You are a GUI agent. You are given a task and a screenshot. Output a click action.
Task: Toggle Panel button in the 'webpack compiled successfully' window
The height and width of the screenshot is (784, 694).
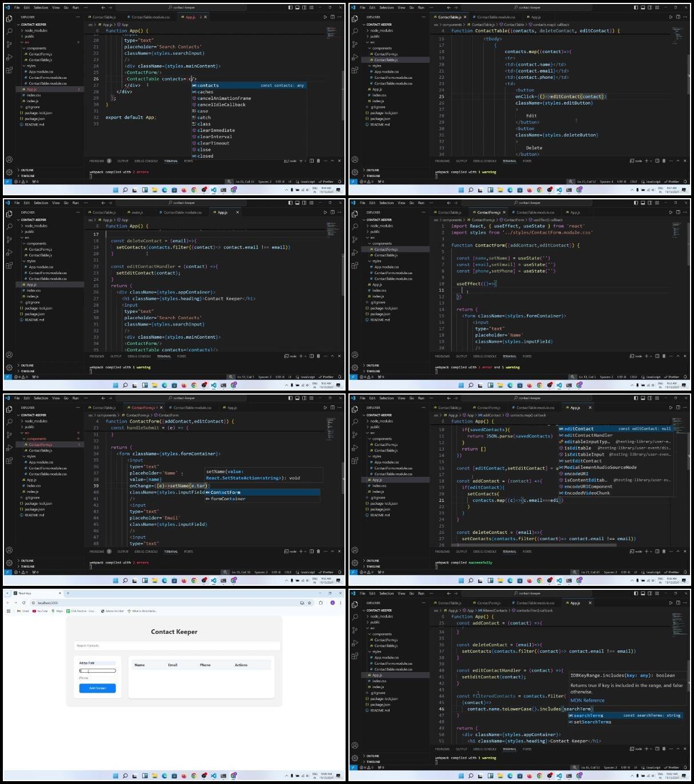[x=643, y=398]
